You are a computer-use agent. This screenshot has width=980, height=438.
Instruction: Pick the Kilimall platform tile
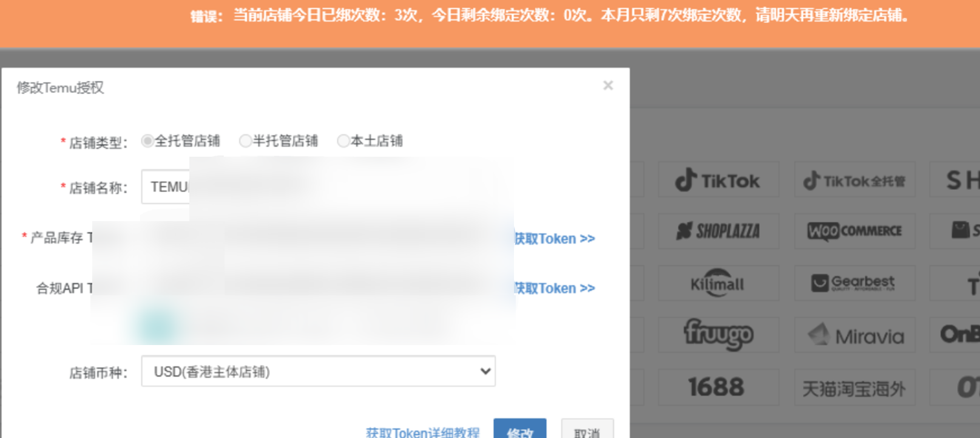[718, 283]
